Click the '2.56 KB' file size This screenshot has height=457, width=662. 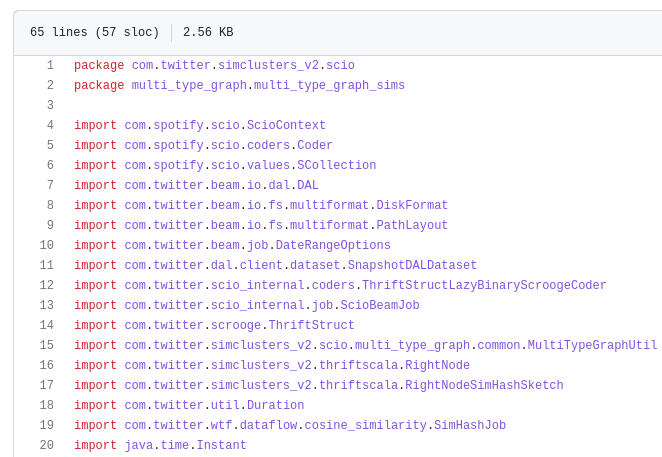click(x=208, y=32)
